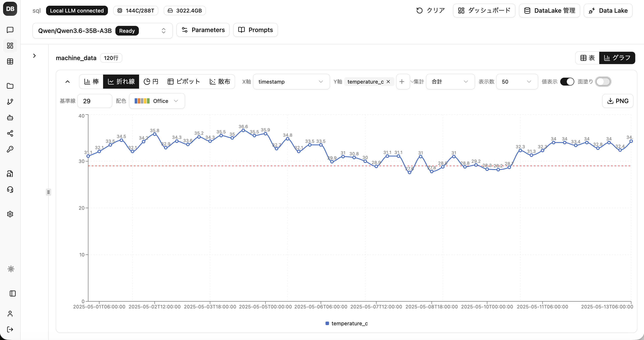The image size is (644, 340).
Task: Click the sql label at top
Action: [x=36, y=11]
